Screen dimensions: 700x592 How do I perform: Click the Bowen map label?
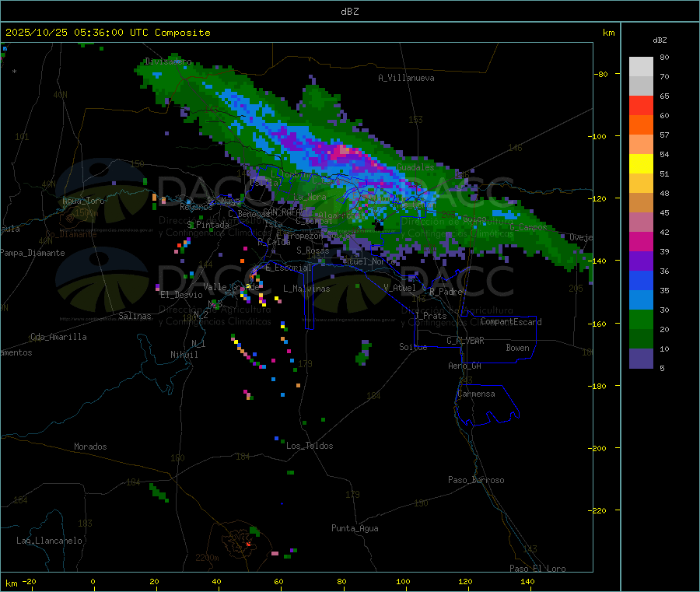pos(517,348)
